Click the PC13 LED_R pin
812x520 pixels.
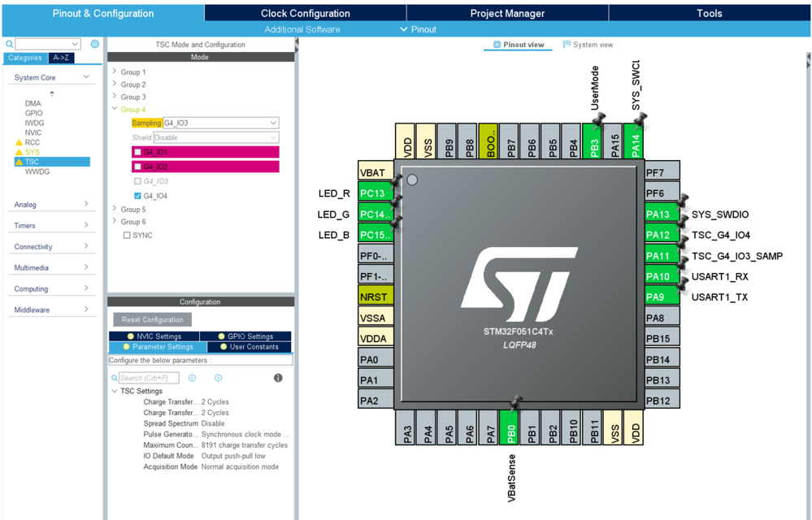pyautogui.click(x=376, y=193)
